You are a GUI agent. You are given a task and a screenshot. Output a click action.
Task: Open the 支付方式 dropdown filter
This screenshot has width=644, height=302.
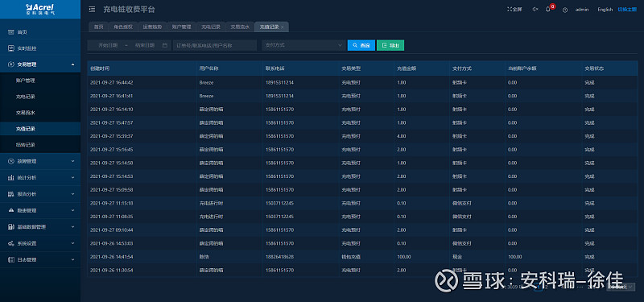(303, 45)
